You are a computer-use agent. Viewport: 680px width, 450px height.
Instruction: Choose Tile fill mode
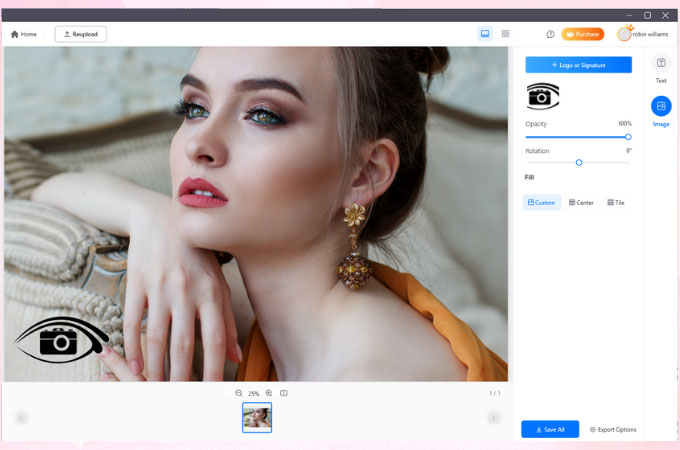[616, 203]
